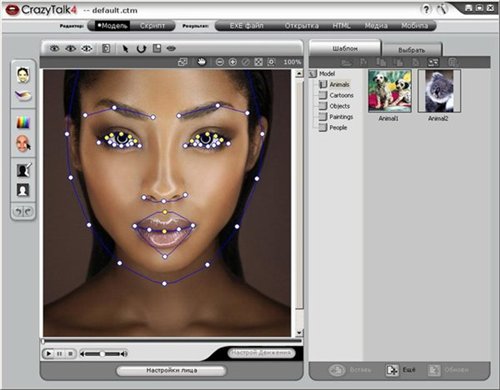Click the third eye icon in the toolbar
This screenshot has height=390, width=500.
[x=87, y=49]
